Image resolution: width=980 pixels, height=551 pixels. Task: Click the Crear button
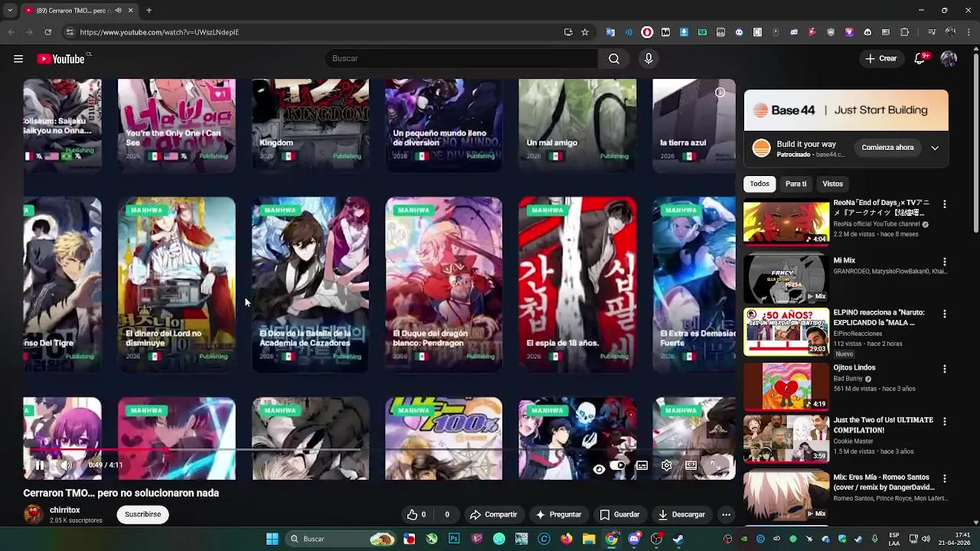point(880,59)
